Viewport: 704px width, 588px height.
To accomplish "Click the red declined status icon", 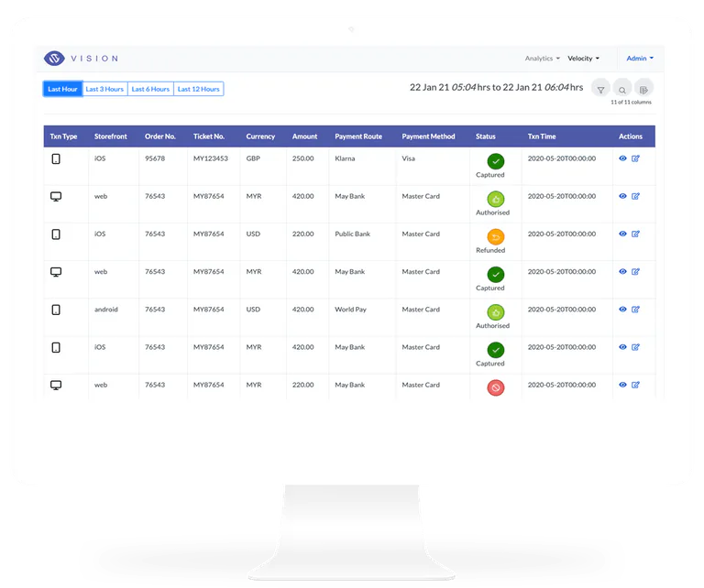I will [x=496, y=387].
